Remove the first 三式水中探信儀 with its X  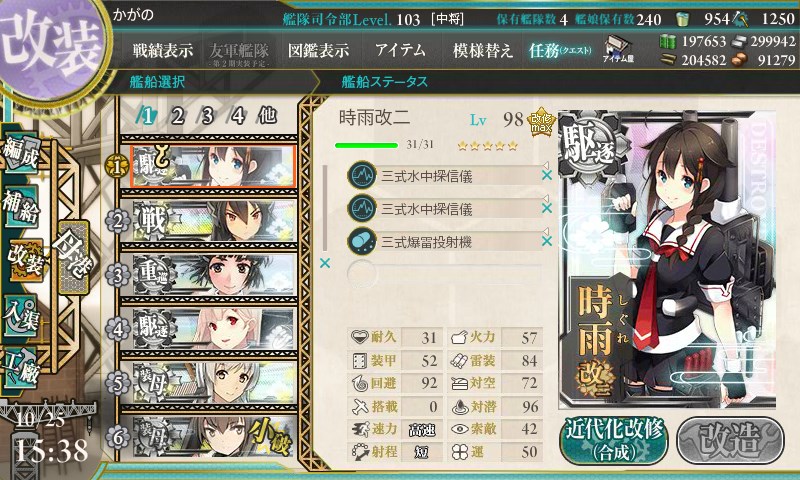pos(546,175)
